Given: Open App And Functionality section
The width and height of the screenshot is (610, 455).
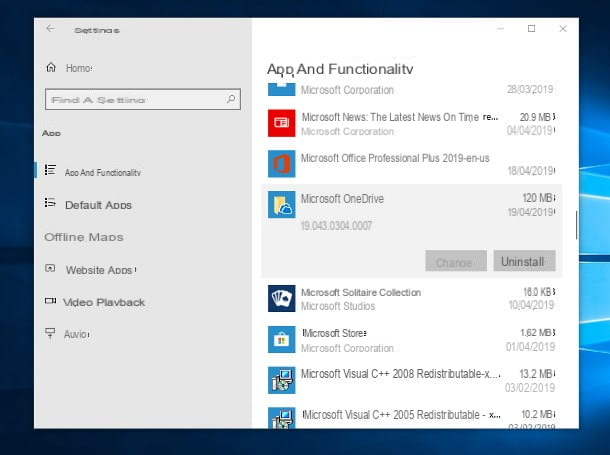Looking at the screenshot, I should tap(103, 172).
